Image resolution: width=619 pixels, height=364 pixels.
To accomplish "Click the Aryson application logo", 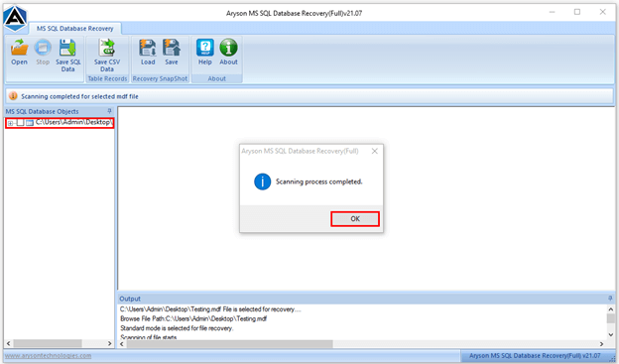I will [x=15, y=18].
